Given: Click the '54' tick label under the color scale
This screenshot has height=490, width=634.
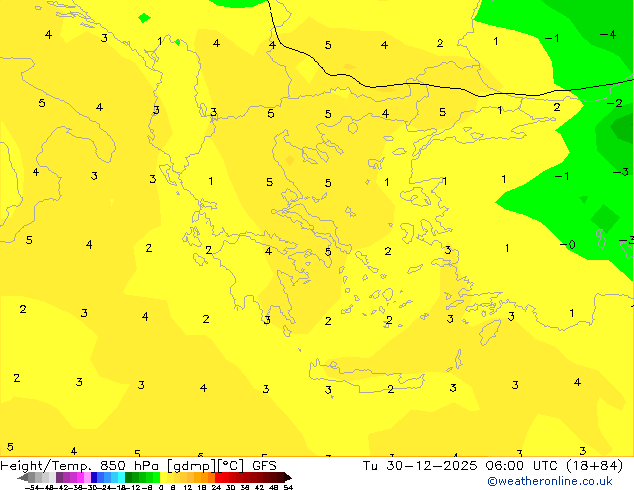Looking at the screenshot, I should [x=288, y=487].
